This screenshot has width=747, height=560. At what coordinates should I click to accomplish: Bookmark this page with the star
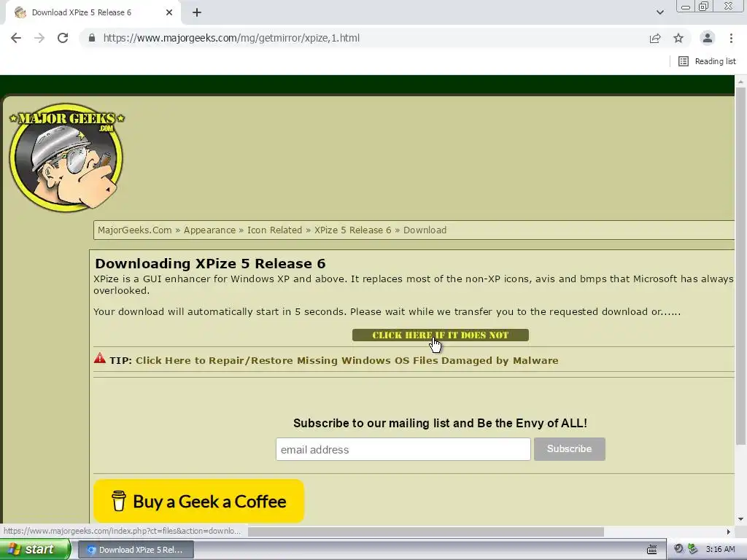click(x=678, y=38)
